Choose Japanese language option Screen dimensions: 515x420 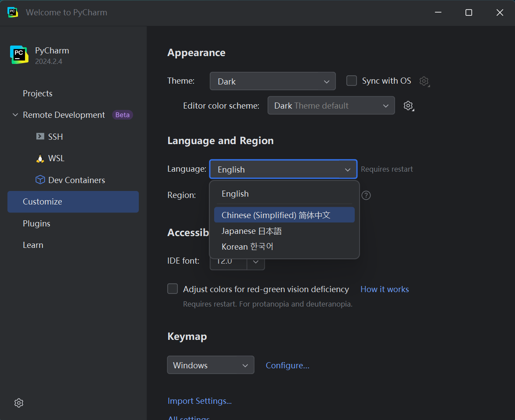[284, 231]
